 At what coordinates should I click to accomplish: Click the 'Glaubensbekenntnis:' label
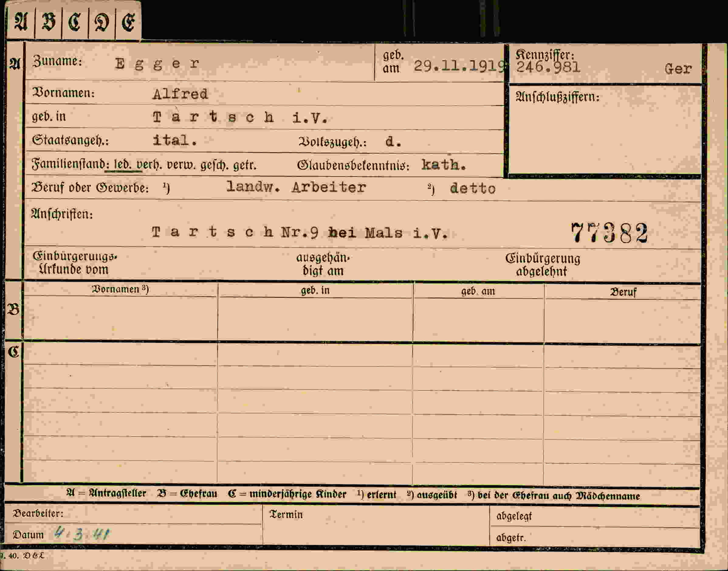(x=353, y=165)
